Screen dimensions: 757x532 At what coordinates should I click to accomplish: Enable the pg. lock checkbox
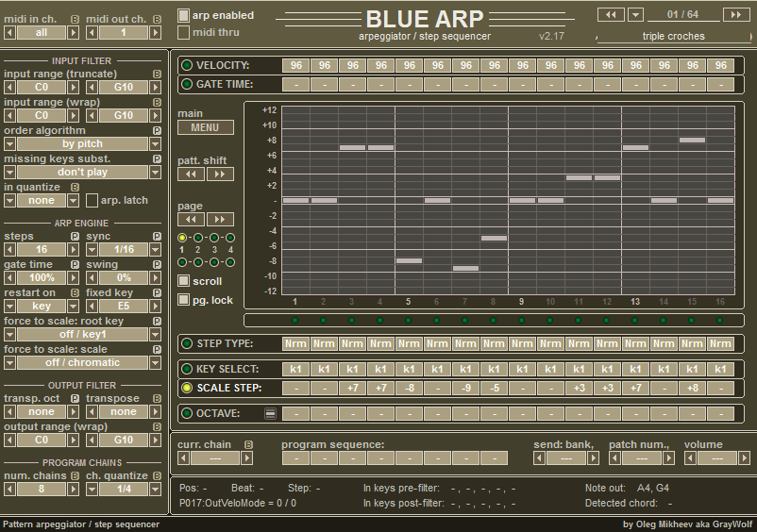tap(183, 300)
